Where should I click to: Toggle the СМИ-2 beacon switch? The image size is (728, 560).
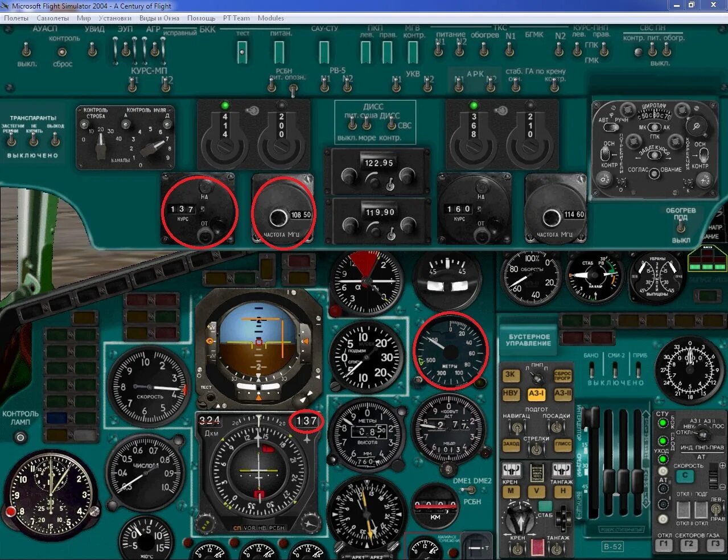[x=615, y=370]
